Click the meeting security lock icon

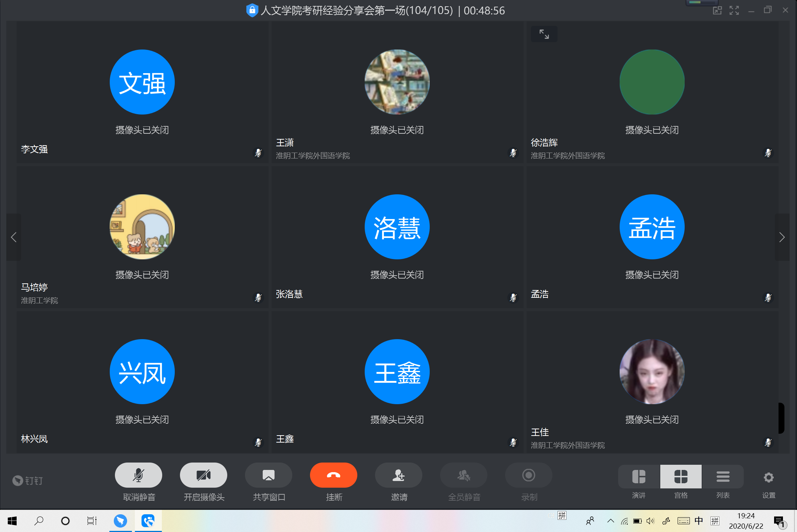tap(252, 10)
